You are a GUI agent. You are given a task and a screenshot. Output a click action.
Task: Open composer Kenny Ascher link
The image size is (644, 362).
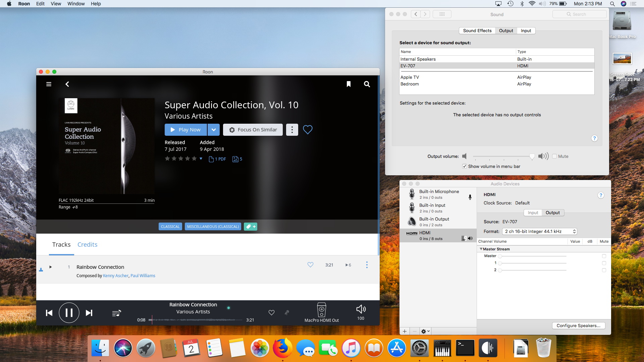pyautogui.click(x=115, y=276)
